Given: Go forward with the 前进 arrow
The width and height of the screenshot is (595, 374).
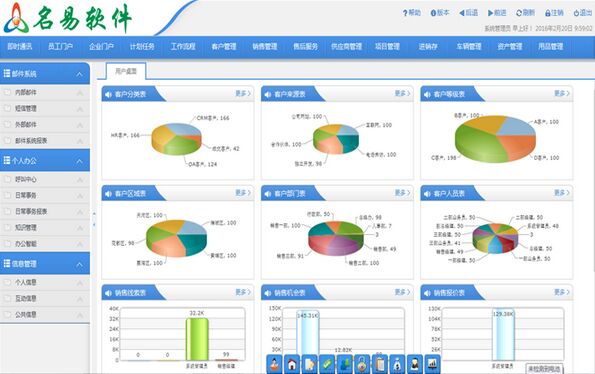Looking at the screenshot, I should [490, 13].
